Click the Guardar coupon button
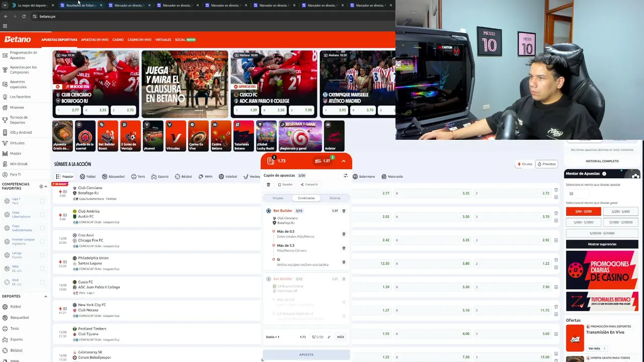This screenshot has height=362, width=644. coord(285,185)
